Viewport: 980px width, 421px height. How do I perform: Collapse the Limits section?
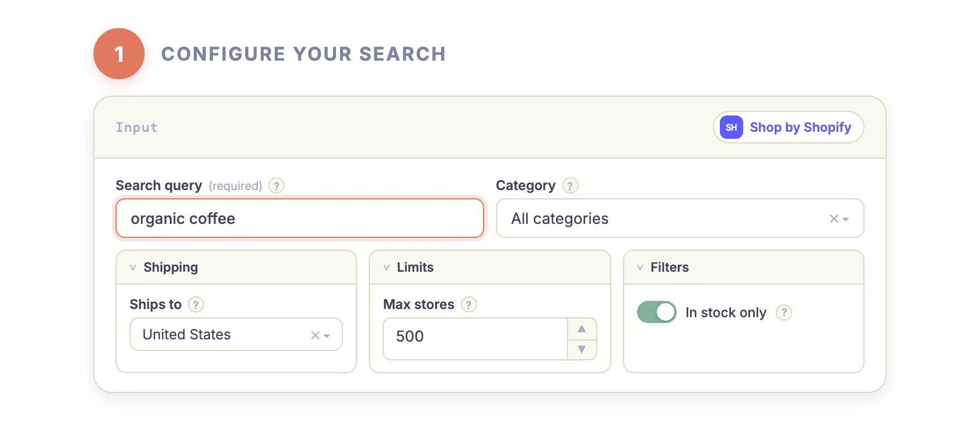pyautogui.click(x=387, y=267)
